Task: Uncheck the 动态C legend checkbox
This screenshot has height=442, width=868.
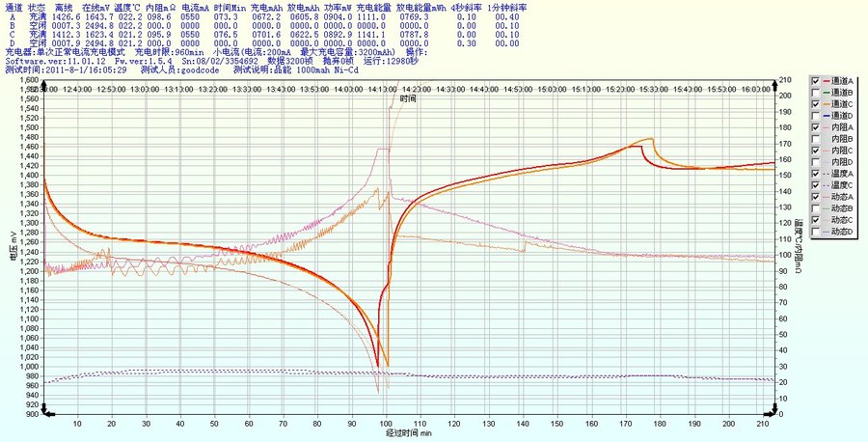Action: [x=816, y=219]
